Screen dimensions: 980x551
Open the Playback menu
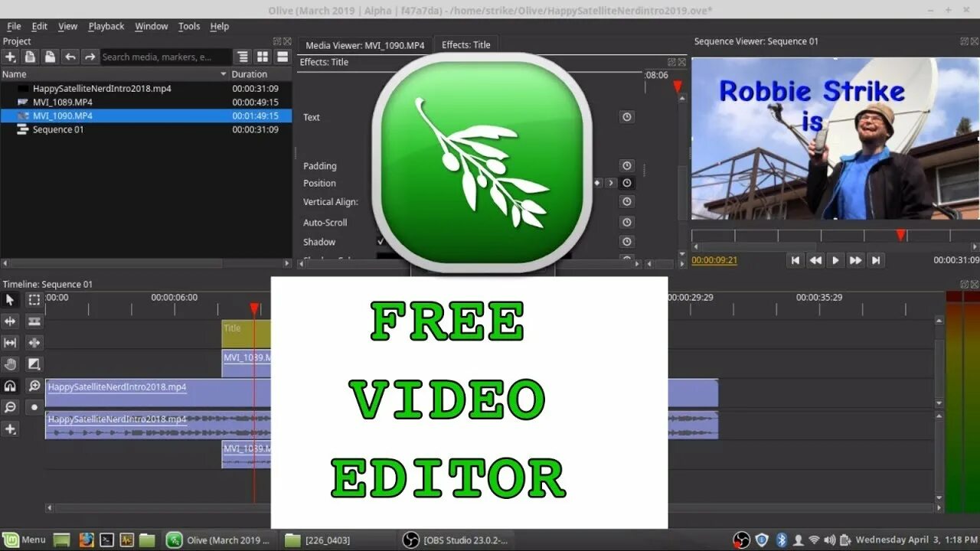[106, 26]
